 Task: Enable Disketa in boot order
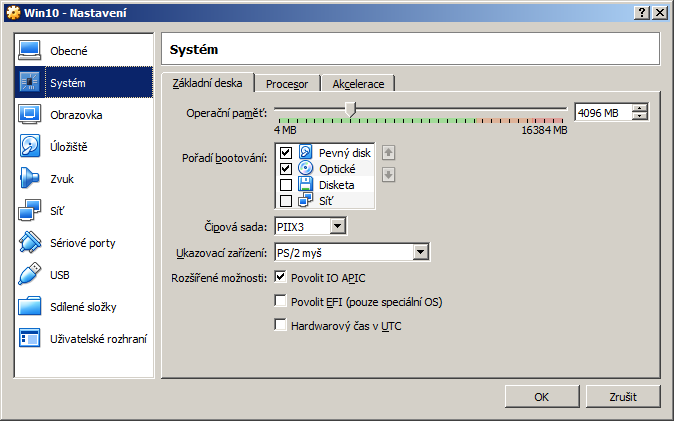pos(286,185)
